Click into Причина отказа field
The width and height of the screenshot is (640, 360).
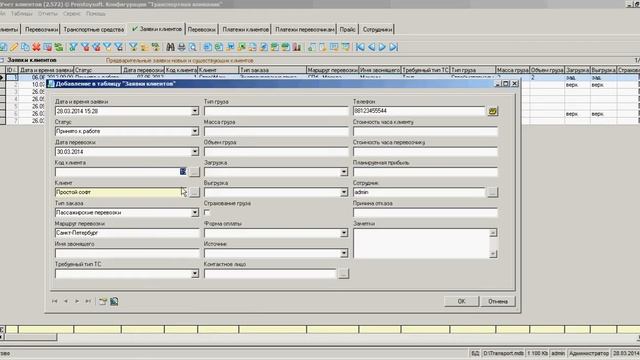click(425, 213)
